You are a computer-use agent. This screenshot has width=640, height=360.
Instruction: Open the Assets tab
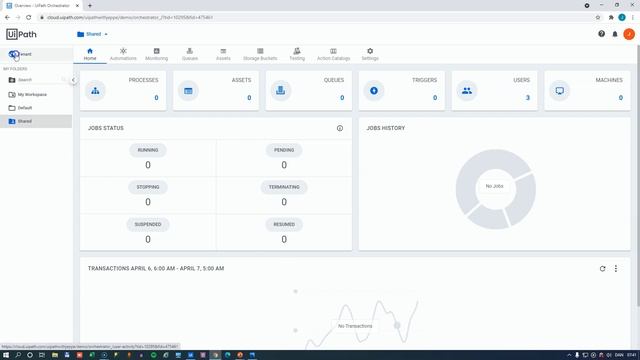pos(223,54)
